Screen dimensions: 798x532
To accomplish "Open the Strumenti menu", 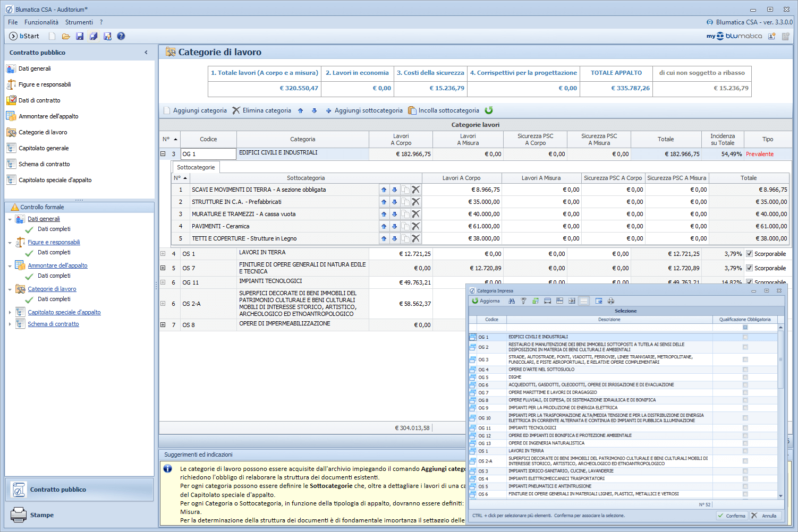I will (79, 22).
